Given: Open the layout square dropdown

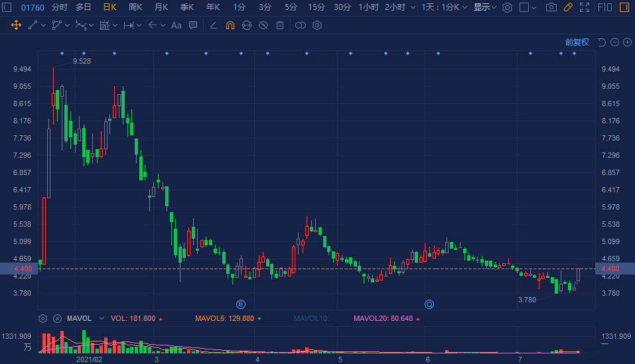Looking at the screenshot, I should pyautogui.click(x=528, y=7).
